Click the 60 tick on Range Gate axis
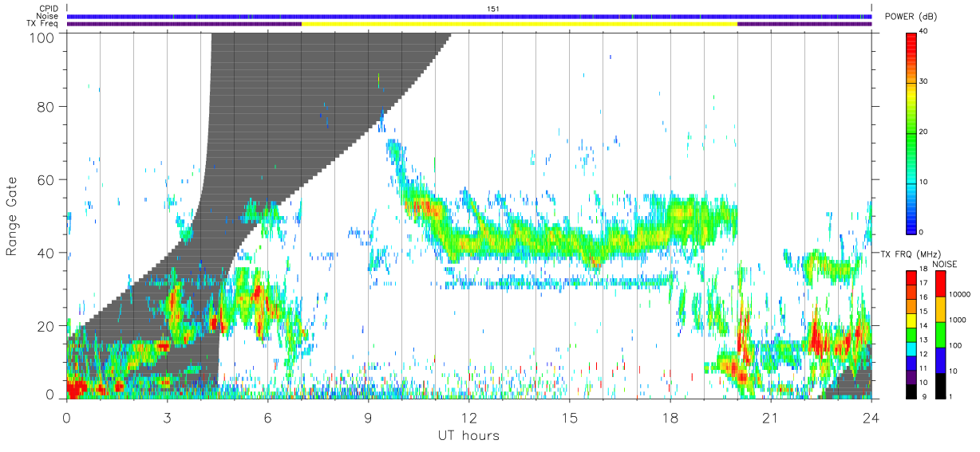Viewport: 980px width, 452px height. [46, 180]
